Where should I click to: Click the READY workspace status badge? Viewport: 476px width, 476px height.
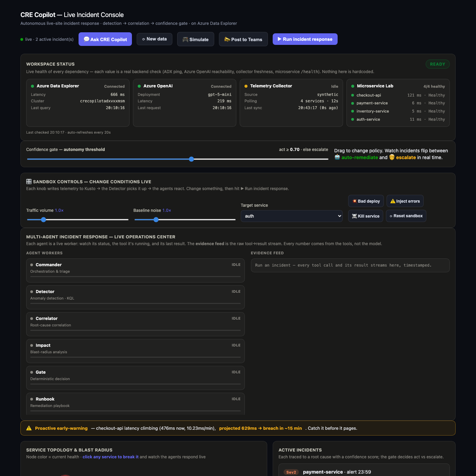[x=438, y=64]
